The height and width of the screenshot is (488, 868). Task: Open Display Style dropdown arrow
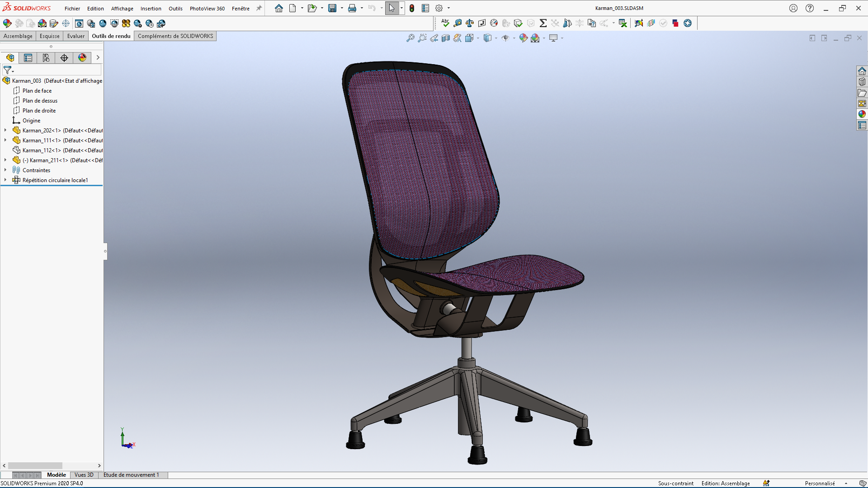point(496,38)
